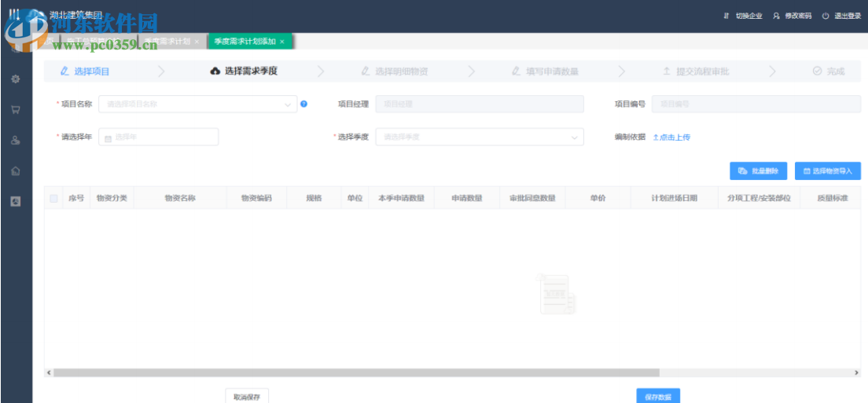The height and width of the screenshot is (403, 868).
Task: Click the switch arrows icon beside 切换企业
Action: (x=726, y=16)
